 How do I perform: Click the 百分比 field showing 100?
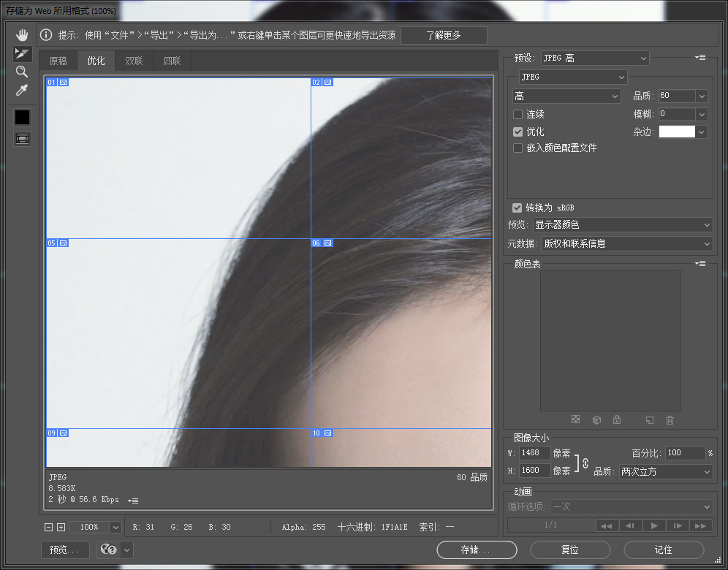(x=686, y=452)
